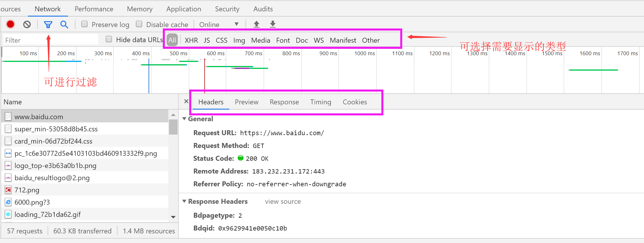Select the All type filter
This screenshot has height=243, width=644.
[172, 40]
